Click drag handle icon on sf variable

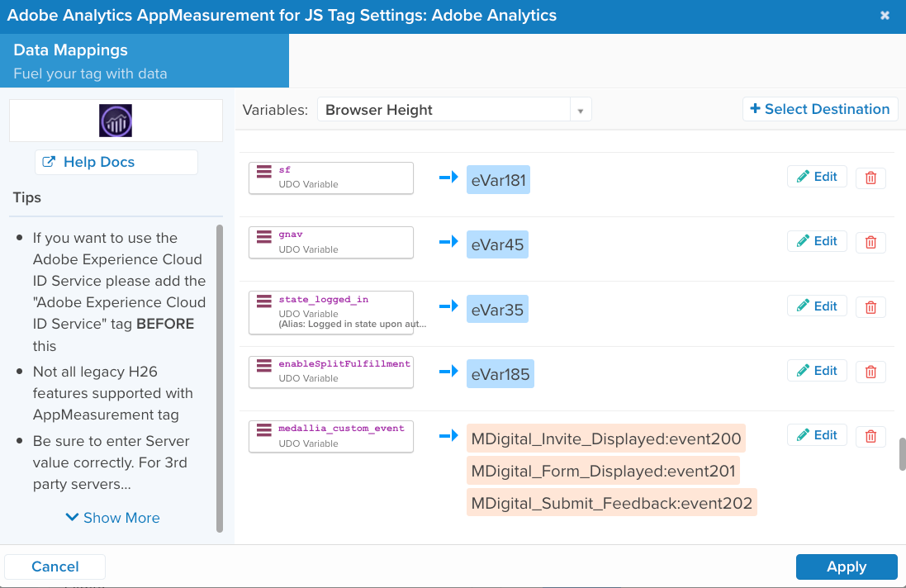tap(263, 172)
